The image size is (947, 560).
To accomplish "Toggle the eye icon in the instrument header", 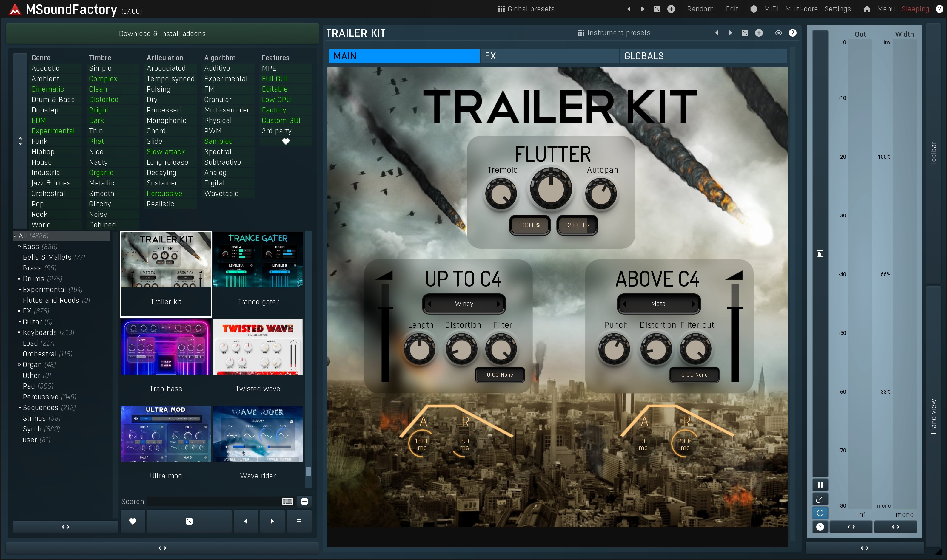I will click(x=778, y=33).
